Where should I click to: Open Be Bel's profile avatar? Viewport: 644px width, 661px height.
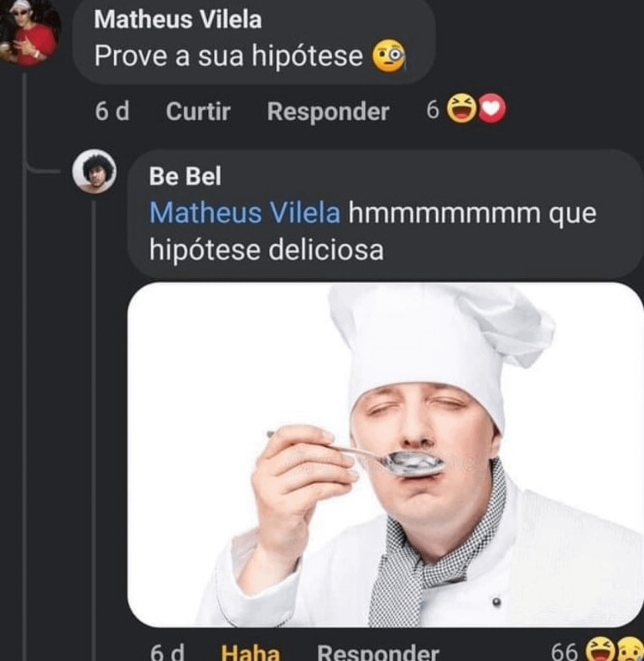click(94, 171)
